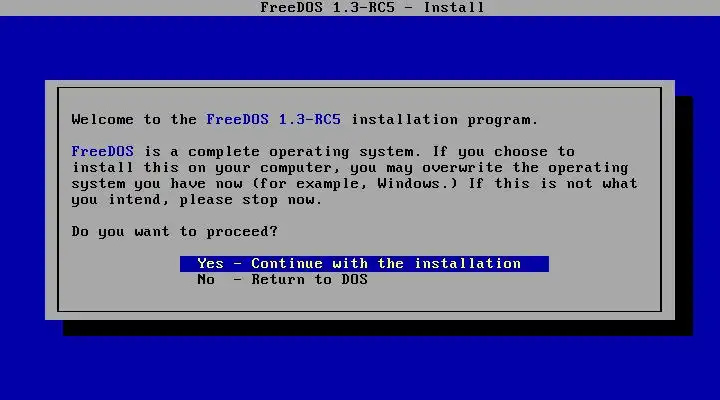720x400 pixels.
Task: Click the word "Yes" in the highlighted option
Action: point(210,264)
